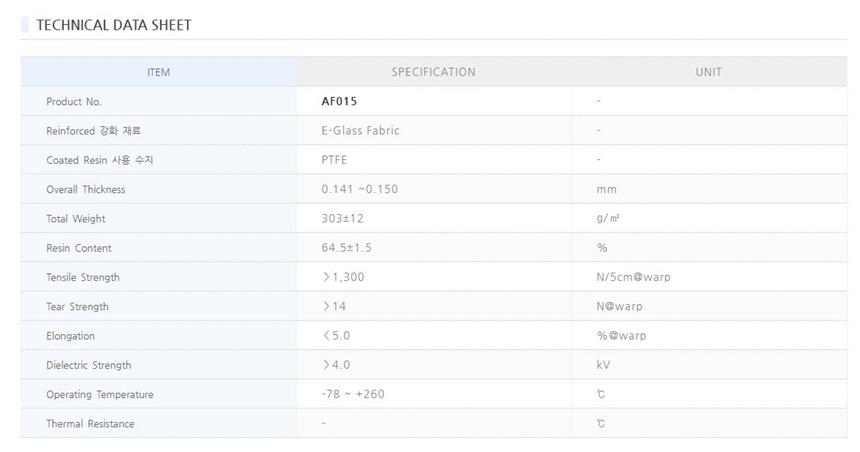Screen dimensions: 860x452
Task: Select the kV unit cell
Action: point(603,365)
